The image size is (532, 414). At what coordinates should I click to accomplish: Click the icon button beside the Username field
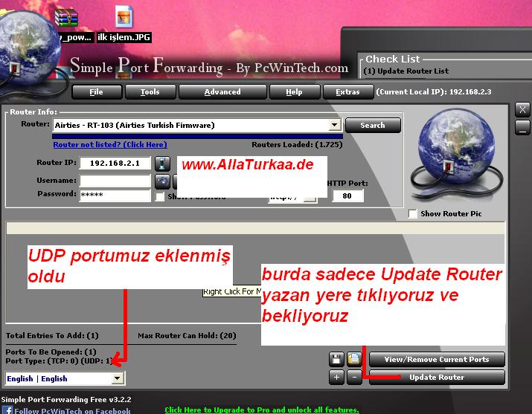click(x=162, y=181)
